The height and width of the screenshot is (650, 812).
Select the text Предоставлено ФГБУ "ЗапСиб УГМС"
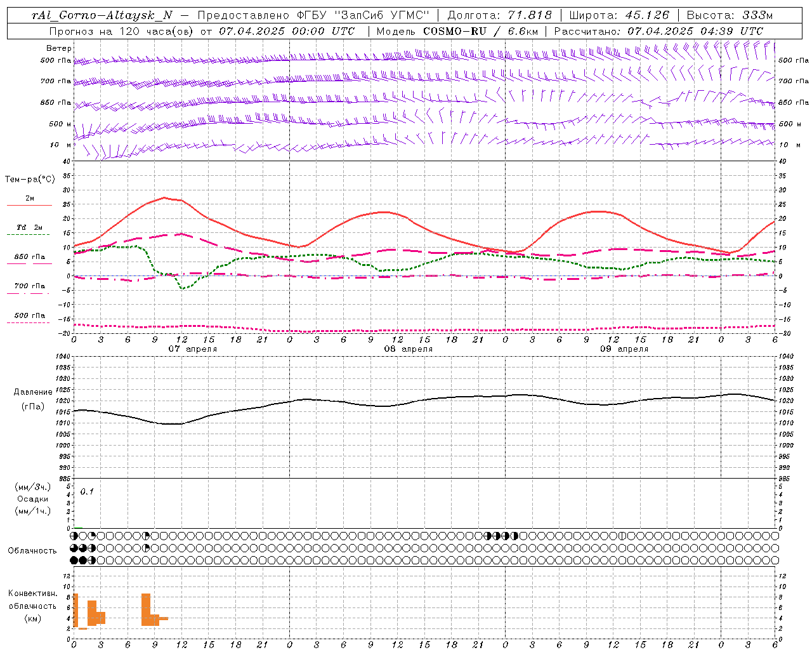(x=313, y=15)
